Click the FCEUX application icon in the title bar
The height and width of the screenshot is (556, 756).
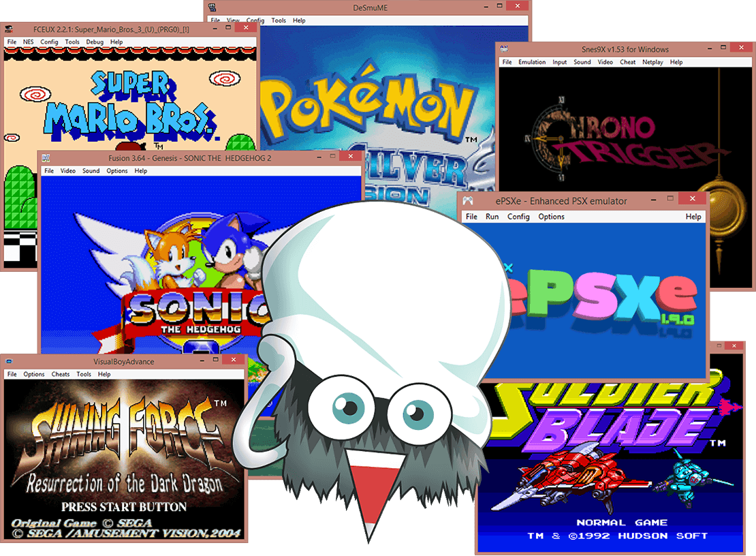coord(9,29)
